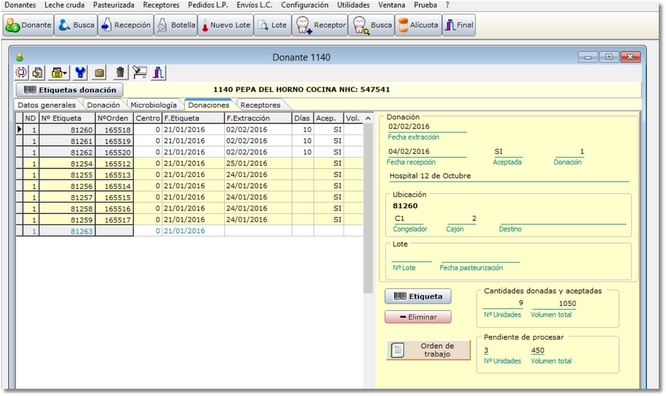Image resolution: width=666 pixels, height=396 pixels.
Task: Click the red Eliminar button
Action: point(418,317)
